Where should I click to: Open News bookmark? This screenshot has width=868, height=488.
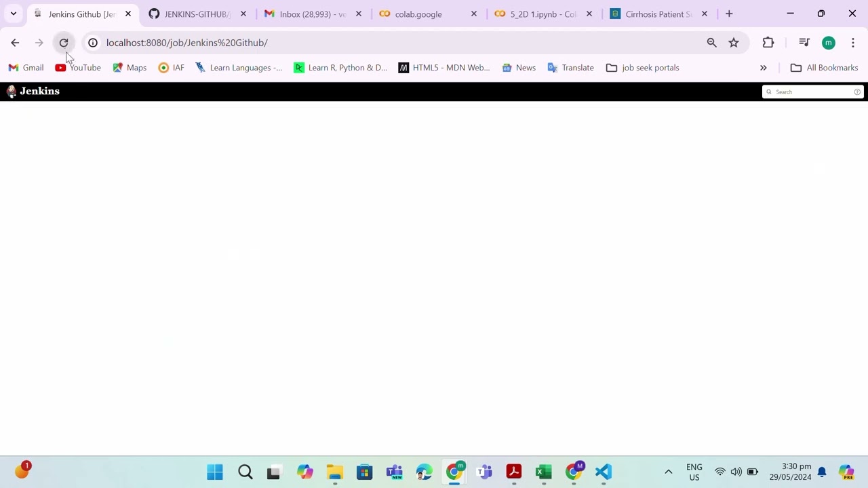[x=519, y=68]
